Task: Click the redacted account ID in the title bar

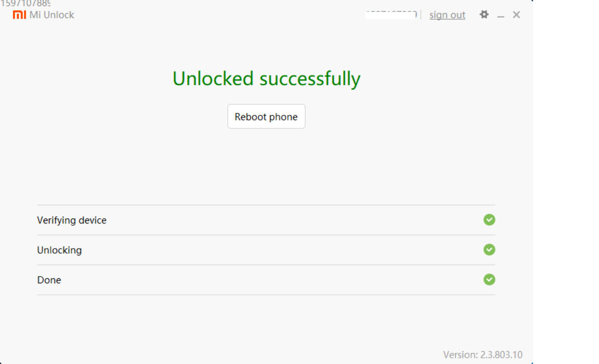Action: [391, 15]
